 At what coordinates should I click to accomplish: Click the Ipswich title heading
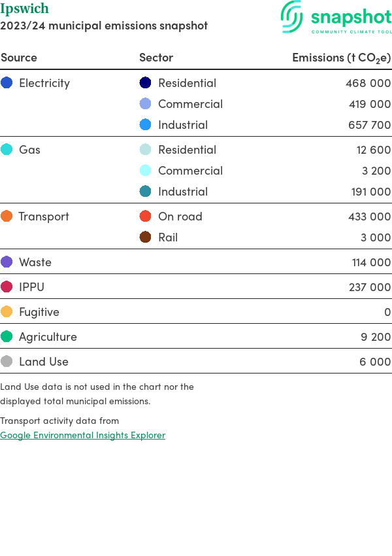[24, 9]
